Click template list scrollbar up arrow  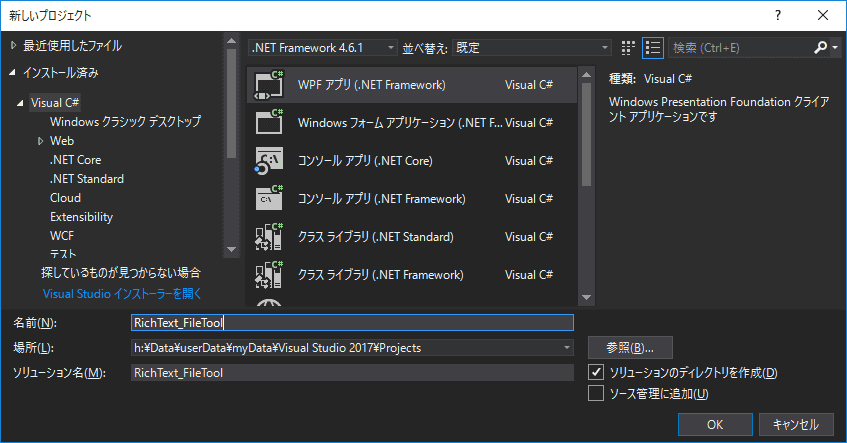click(586, 75)
